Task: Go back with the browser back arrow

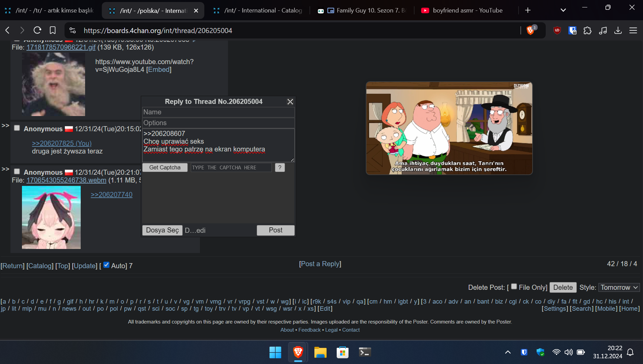Action: click(7, 30)
